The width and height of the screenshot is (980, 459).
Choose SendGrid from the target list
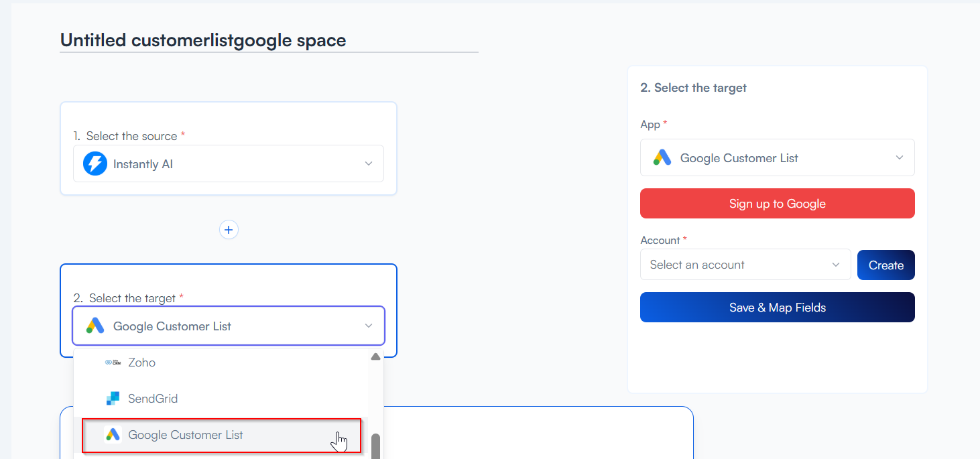coord(153,399)
